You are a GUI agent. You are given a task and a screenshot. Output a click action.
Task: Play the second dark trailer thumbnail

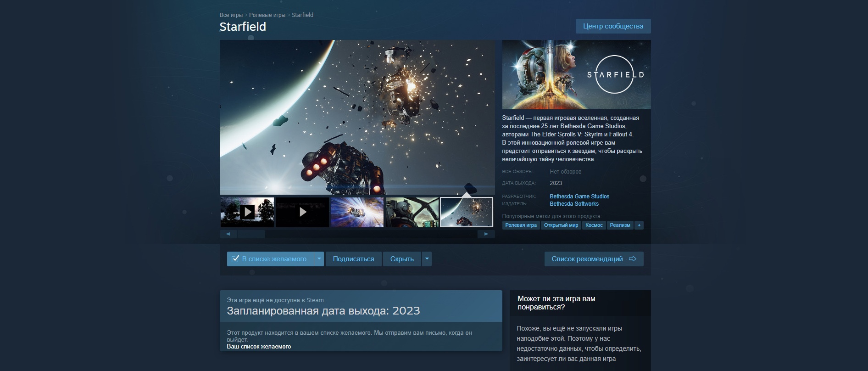[x=302, y=212]
